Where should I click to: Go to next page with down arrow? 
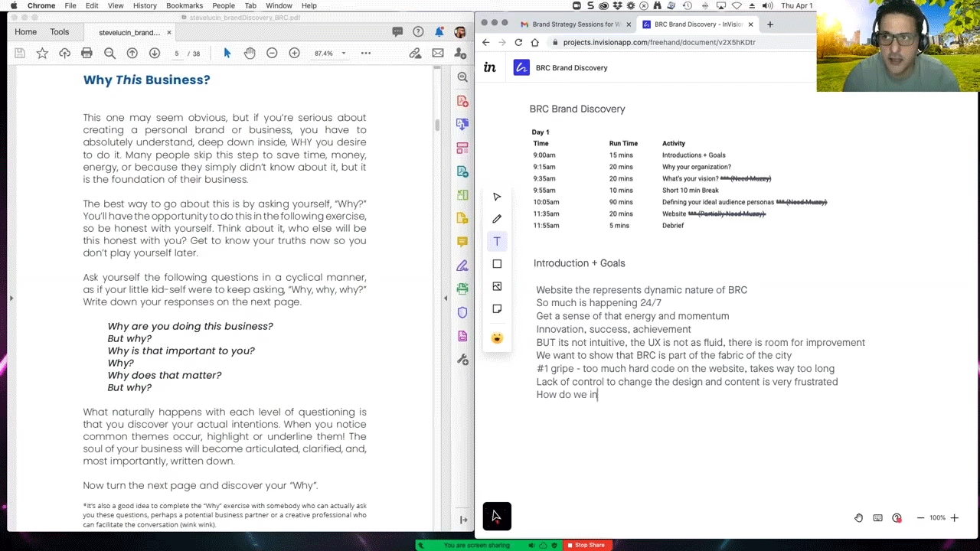point(155,54)
